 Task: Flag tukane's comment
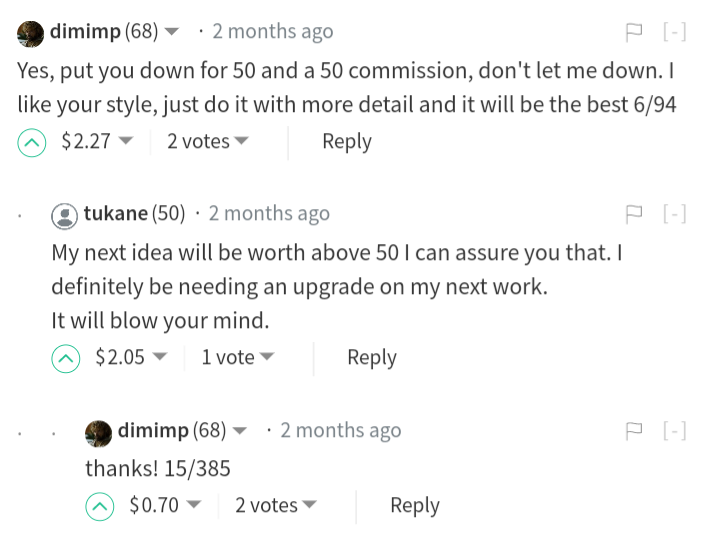point(632,214)
